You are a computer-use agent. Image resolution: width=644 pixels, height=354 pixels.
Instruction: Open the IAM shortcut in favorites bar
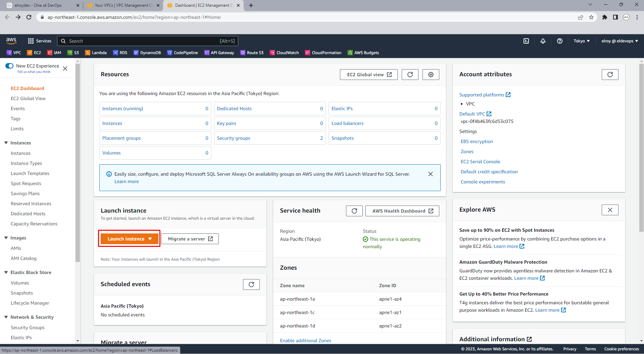click(x=54, y=53)
